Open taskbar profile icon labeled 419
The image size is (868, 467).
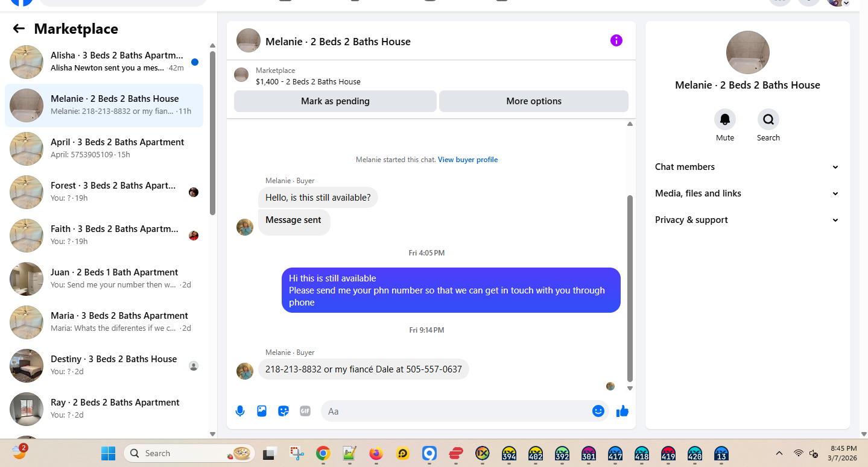click(668, 453)
